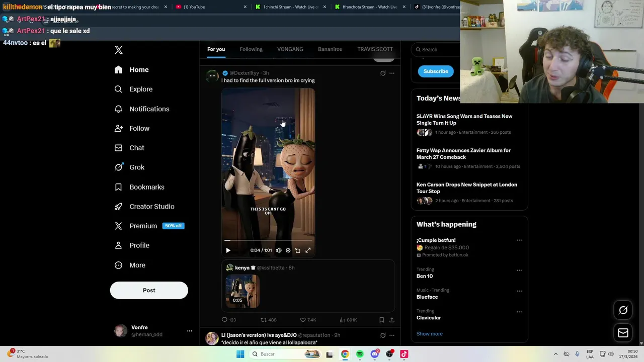The image size is (644, 362).
Task: Open options for Blueface trend
Action: [519, 291]
